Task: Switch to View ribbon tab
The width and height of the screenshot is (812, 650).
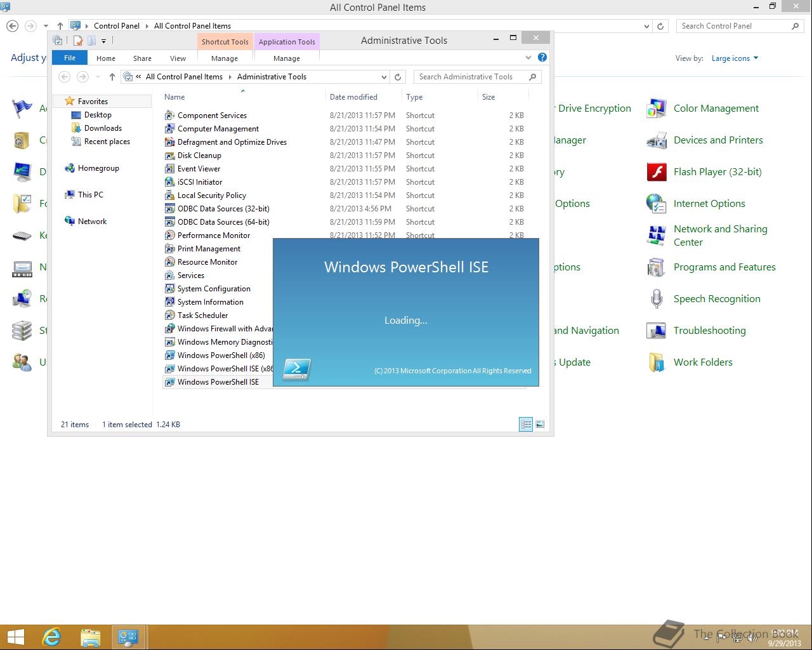Action: tap(178, 58)
